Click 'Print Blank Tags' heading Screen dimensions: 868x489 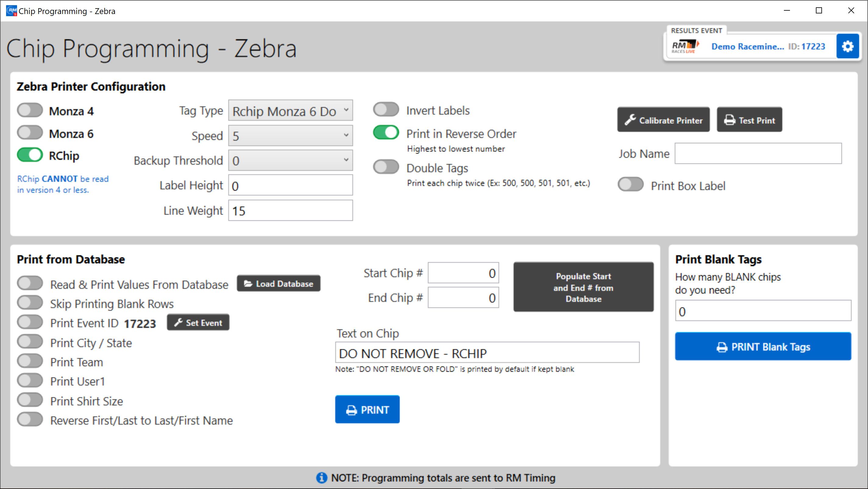click(x=718, y=259)
